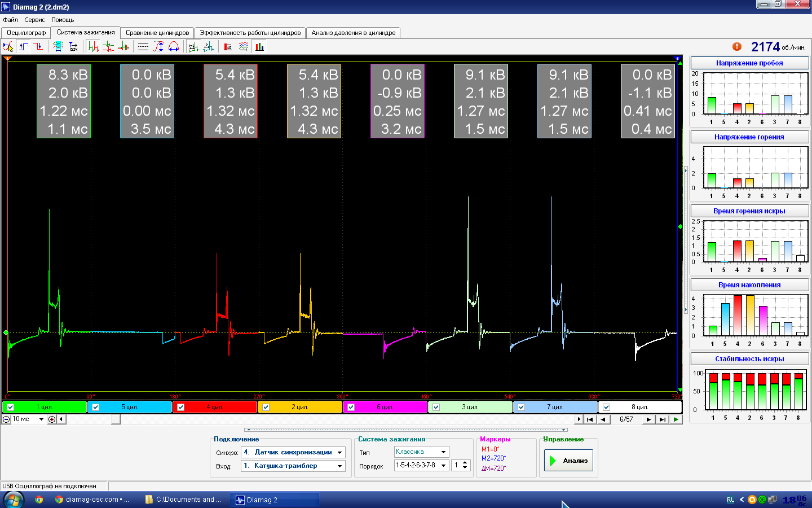Screen dimensions: 812x508
Task: Select stacked cylinders display icon
Action: tap(108, 47)
